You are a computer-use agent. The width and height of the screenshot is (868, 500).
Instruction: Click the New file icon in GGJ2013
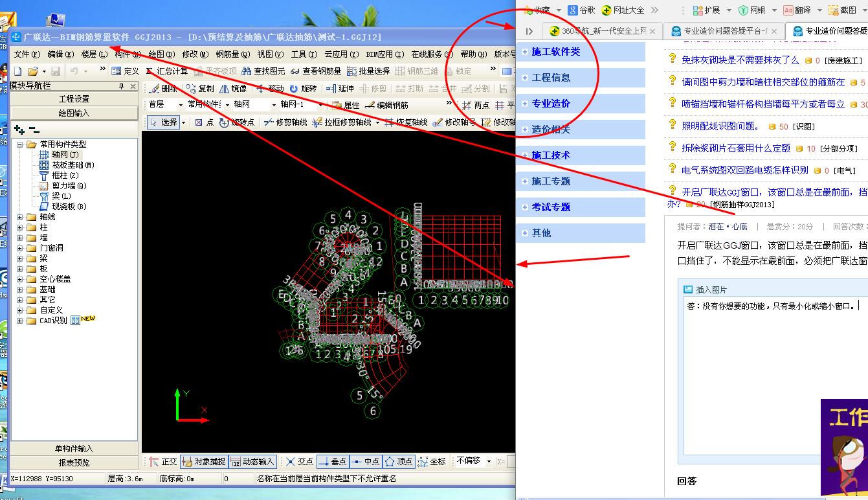pos(18,71)
